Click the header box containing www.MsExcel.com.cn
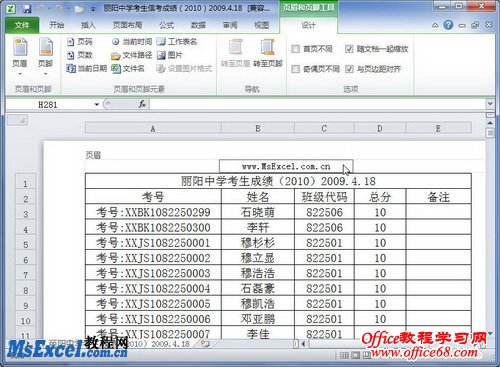 [286, 166]
